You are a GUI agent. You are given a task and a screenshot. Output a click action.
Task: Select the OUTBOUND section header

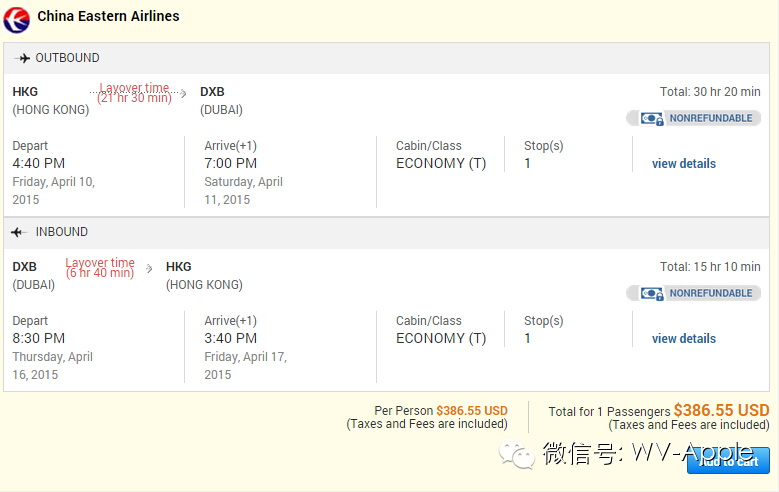[x=67, y=58]
